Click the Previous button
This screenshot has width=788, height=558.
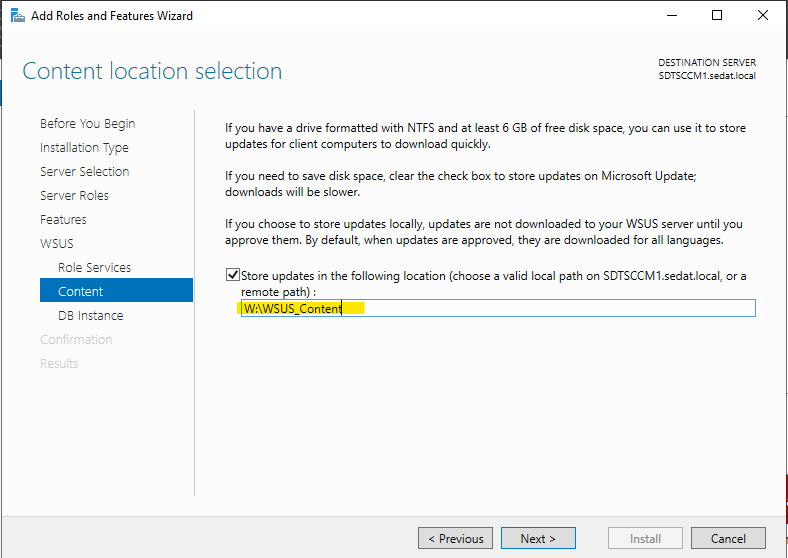coord(455,538)
